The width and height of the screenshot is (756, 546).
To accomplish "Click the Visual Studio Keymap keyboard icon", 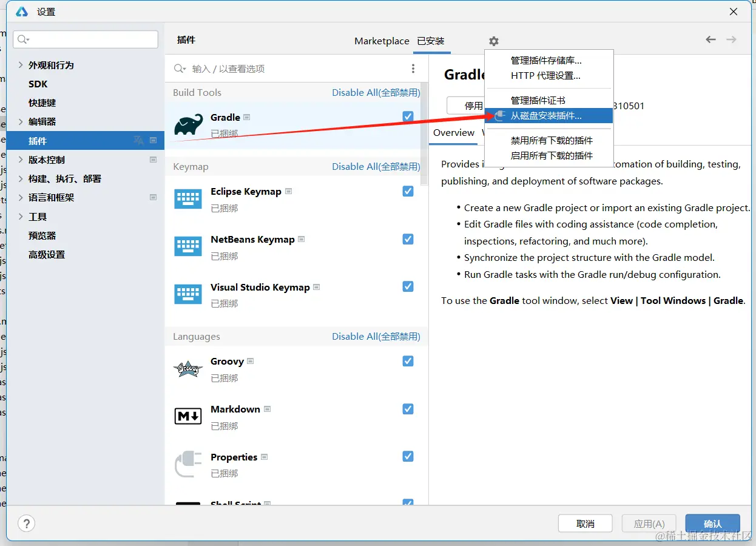I will point(188,294).
